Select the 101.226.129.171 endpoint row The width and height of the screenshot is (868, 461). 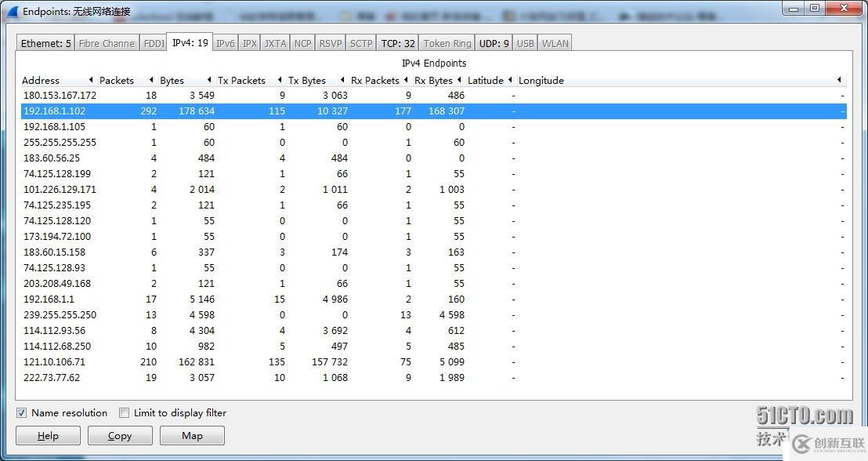[x=433, y=190]
